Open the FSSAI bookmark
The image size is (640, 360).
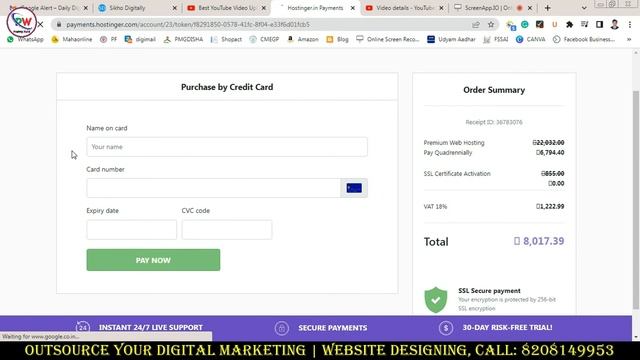coord(496,39)
